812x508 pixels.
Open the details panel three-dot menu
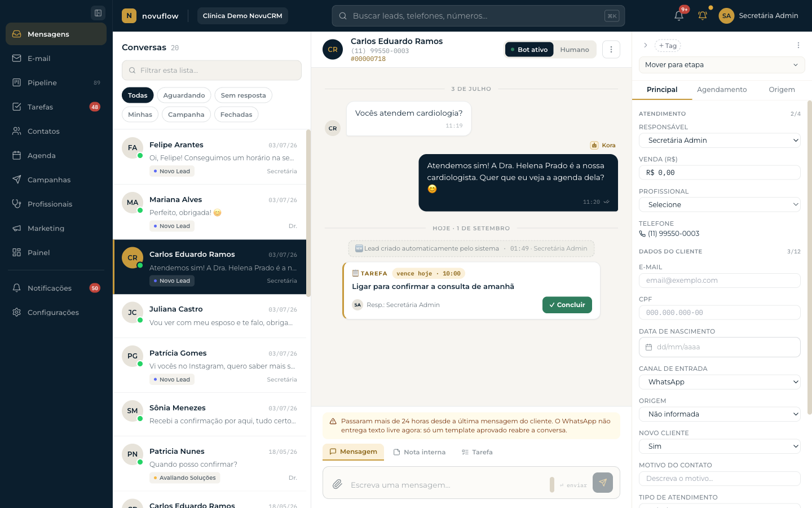pyautogui.click(x=798, y=45)
